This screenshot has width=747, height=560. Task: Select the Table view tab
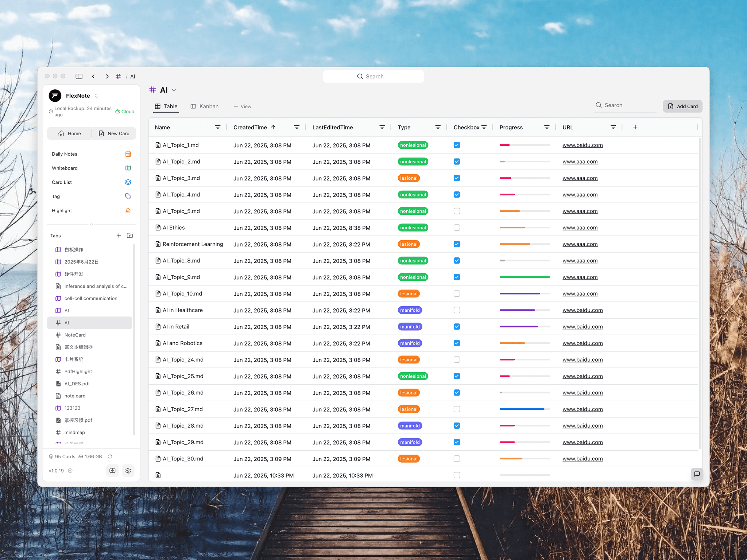[166, 106]
